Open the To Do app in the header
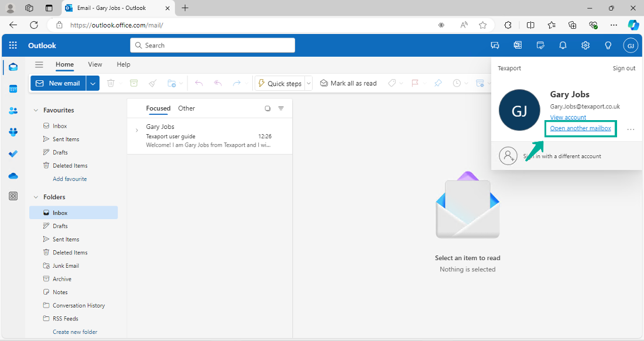Image resolution: width=644 pixels, height=341 pixels. pyautogui.click(x=540, y=45)
